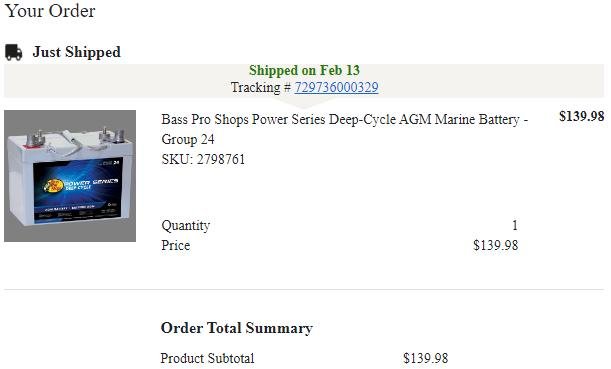The width and height of the screenshot is (611, 369).
Task: Click the Tracking # label text
Action: tap(261, 87)
